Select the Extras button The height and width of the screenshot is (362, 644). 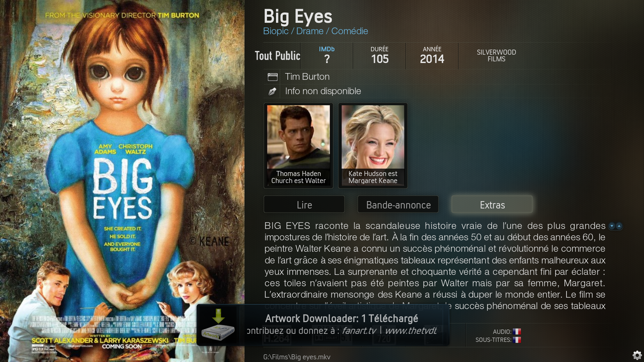(492, 204)
